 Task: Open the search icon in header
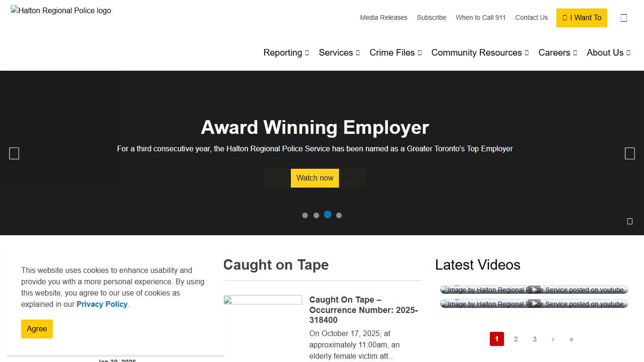pos(624,18)
